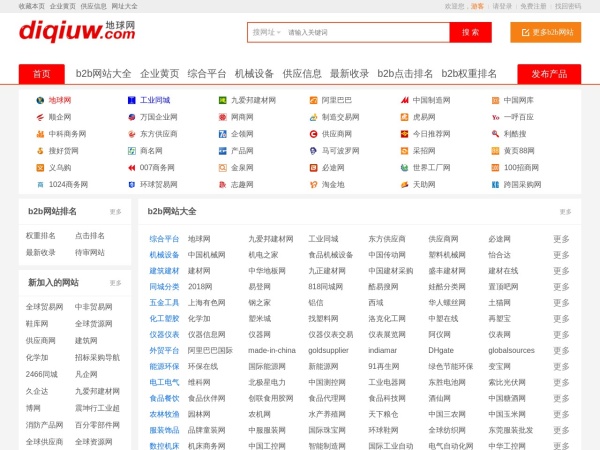Click the blue icon beside 企领网
The width and height of the screenshot is (600, 450).
pyautogui.click(x=223, y=134)
